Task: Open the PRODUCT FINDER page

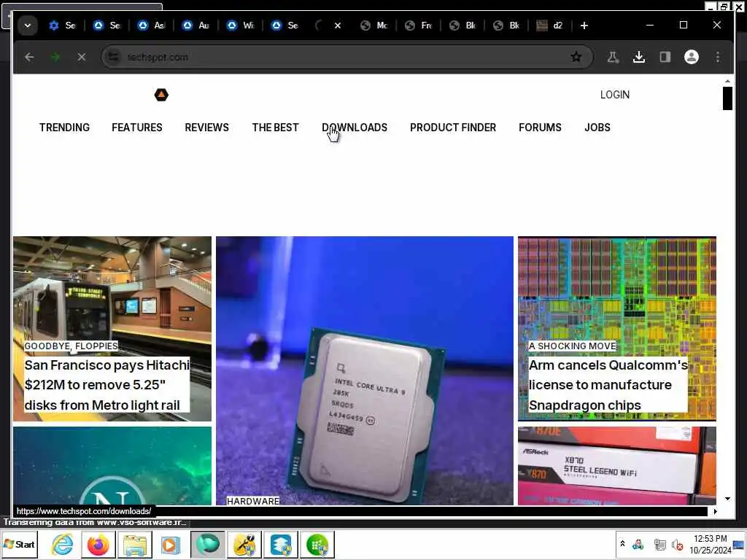Action: [453, 128]
